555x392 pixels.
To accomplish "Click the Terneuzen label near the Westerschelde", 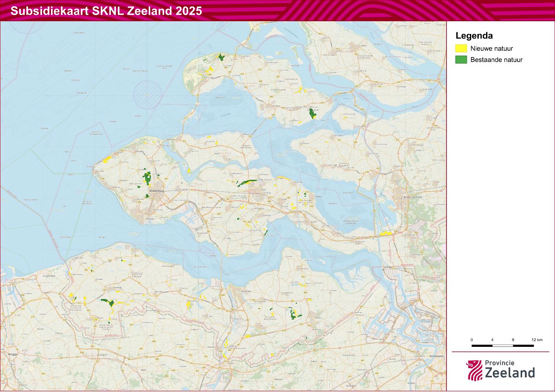I will coord(246,291).
